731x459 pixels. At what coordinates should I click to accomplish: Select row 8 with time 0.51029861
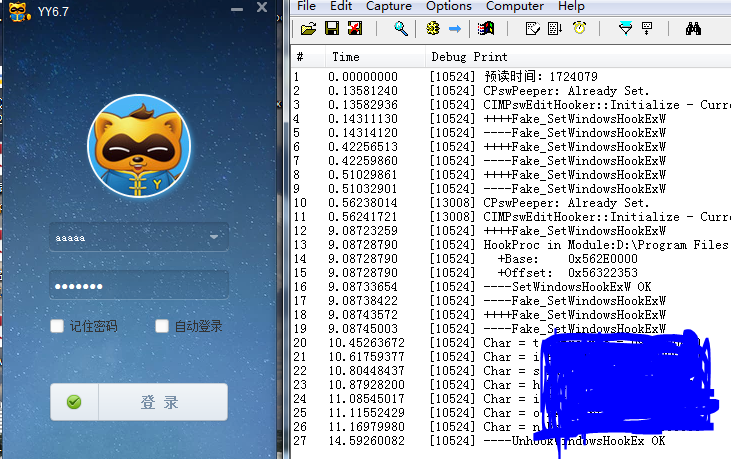(511, 175)
